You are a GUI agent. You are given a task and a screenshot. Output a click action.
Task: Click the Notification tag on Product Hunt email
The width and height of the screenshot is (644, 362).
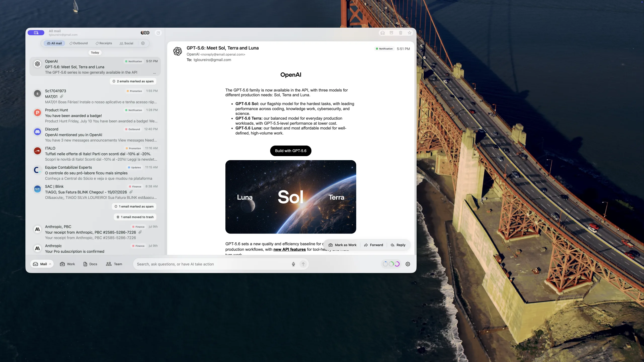tap(134, 110)
